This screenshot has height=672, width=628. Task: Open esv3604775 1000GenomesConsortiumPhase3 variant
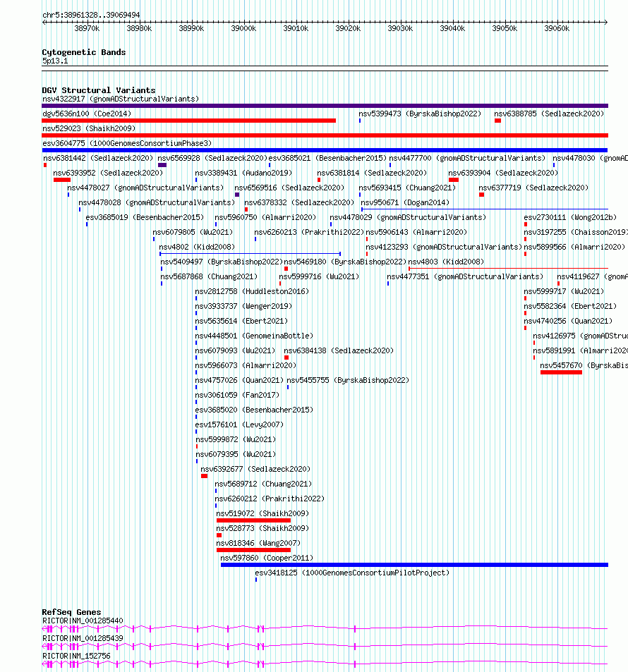(127, 143)
